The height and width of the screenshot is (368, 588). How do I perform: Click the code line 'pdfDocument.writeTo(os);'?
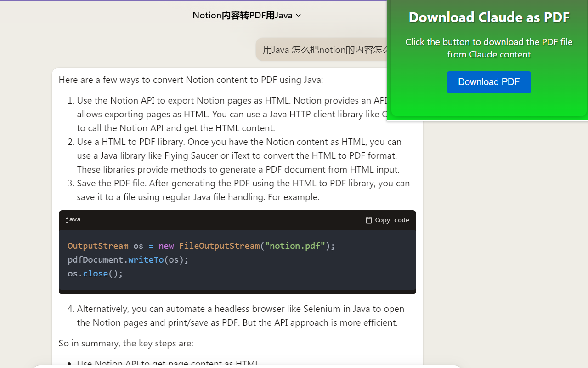click(128, 260)
